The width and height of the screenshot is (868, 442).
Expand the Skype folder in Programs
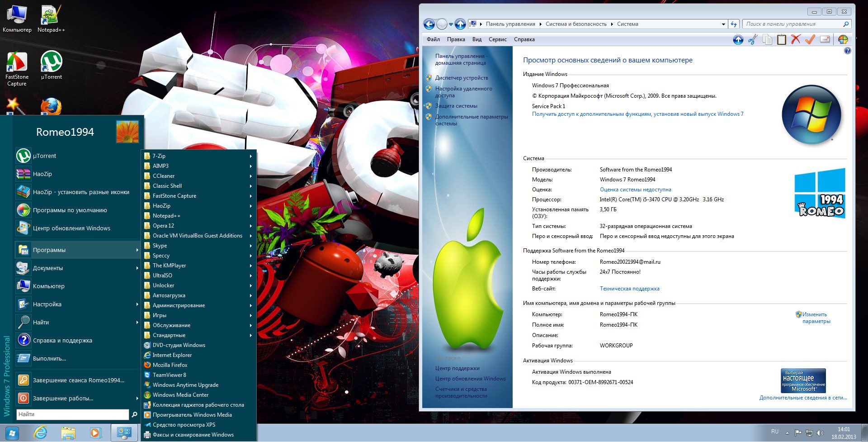coord(198,246)
